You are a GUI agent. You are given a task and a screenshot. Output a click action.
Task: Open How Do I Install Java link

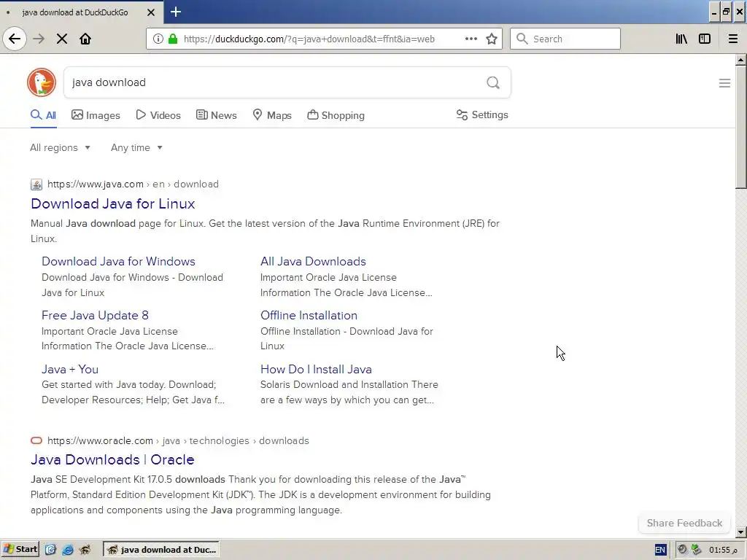coord(316,369)
